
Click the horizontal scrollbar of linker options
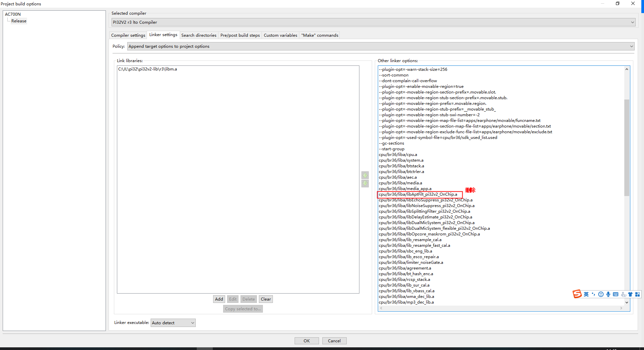click(x=501, y=308)
